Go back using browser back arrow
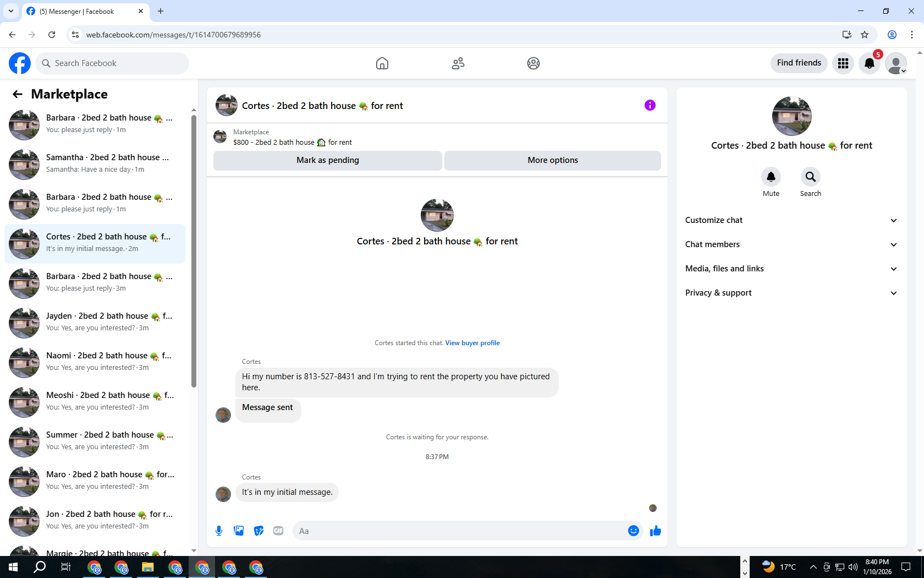924x578 pixels. coord(12,35)
